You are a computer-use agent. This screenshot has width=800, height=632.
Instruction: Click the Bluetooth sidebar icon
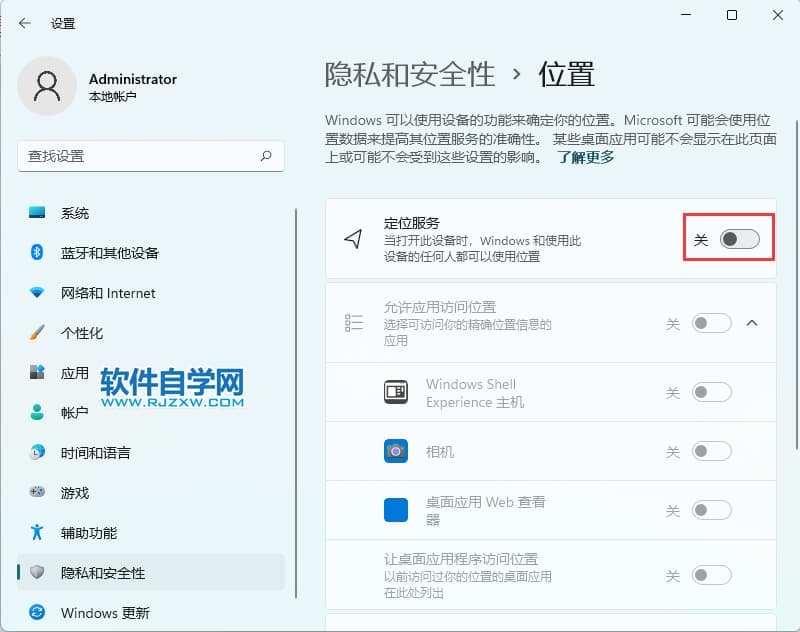(x=38, y=253)
